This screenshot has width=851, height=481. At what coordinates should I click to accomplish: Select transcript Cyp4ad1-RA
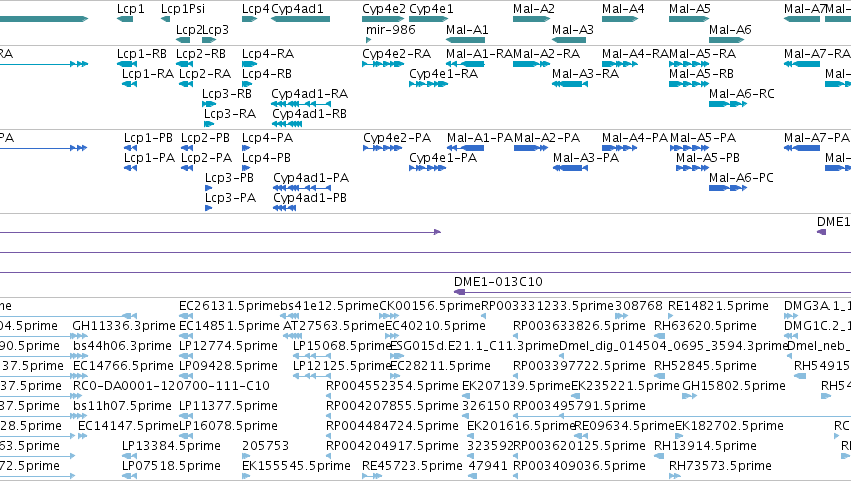(301, 104)
